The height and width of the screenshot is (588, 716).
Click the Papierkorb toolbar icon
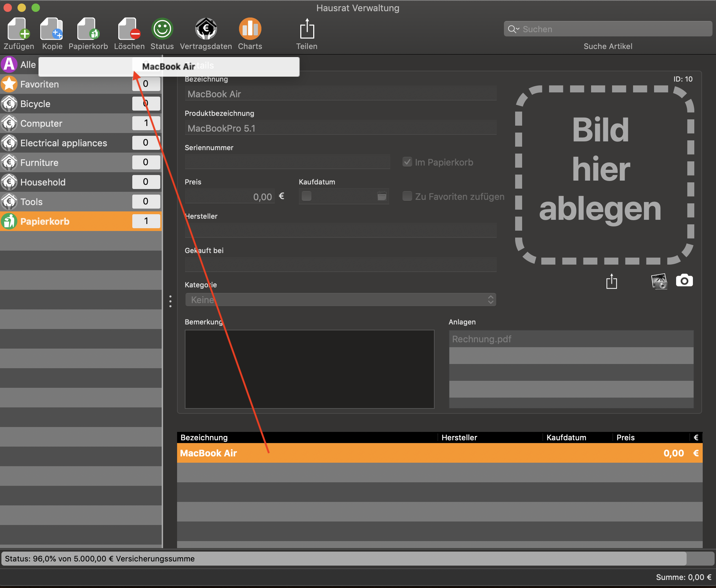click(x=88, y=29)
